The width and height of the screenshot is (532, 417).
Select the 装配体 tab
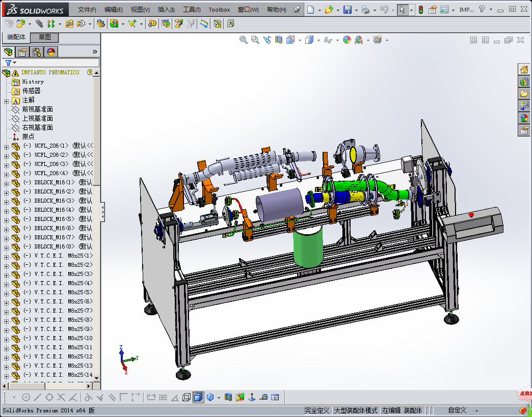click(16, 37)
